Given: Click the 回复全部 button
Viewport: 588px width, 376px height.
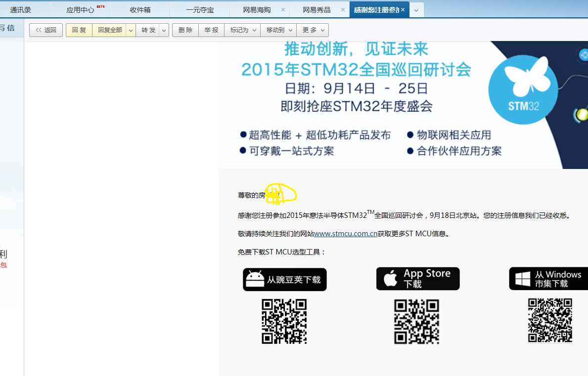Looking at the screenshot, I should point(109,30).
